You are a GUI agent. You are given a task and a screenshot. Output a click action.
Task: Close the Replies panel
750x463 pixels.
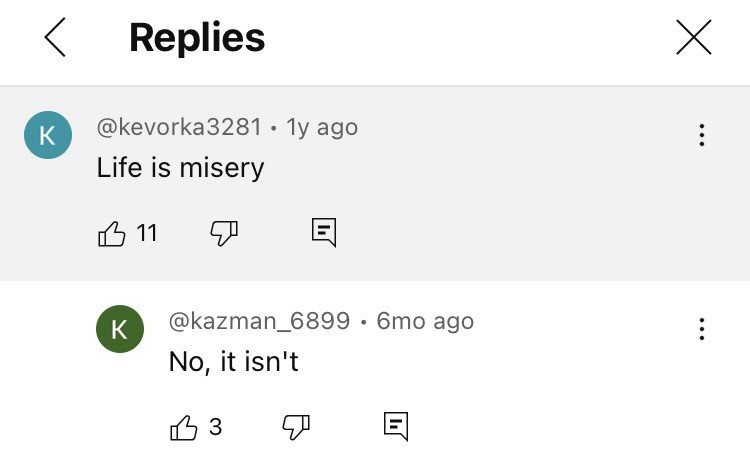point(693,38)
